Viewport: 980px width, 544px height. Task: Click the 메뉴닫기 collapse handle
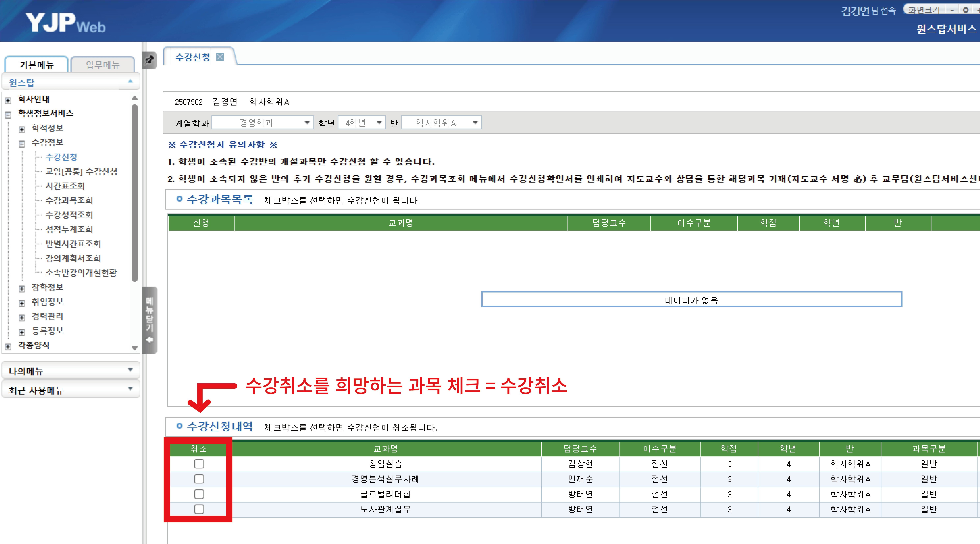point(150,320)
